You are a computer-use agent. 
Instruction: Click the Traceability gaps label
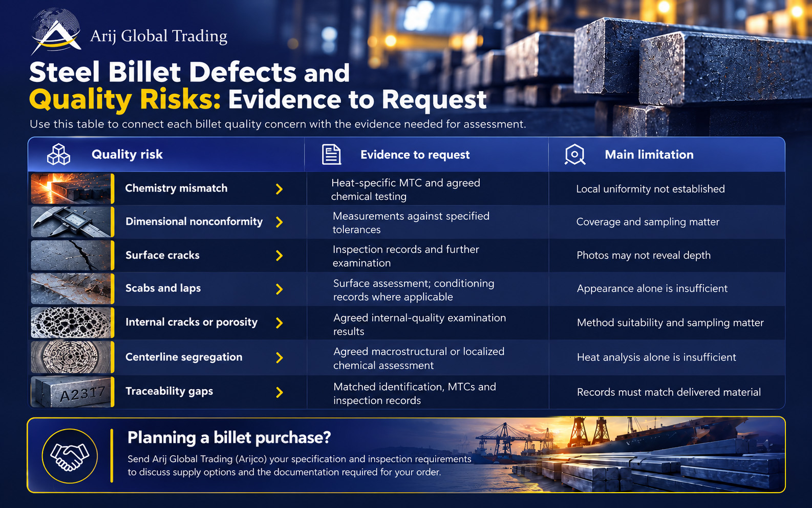[169, 391]
